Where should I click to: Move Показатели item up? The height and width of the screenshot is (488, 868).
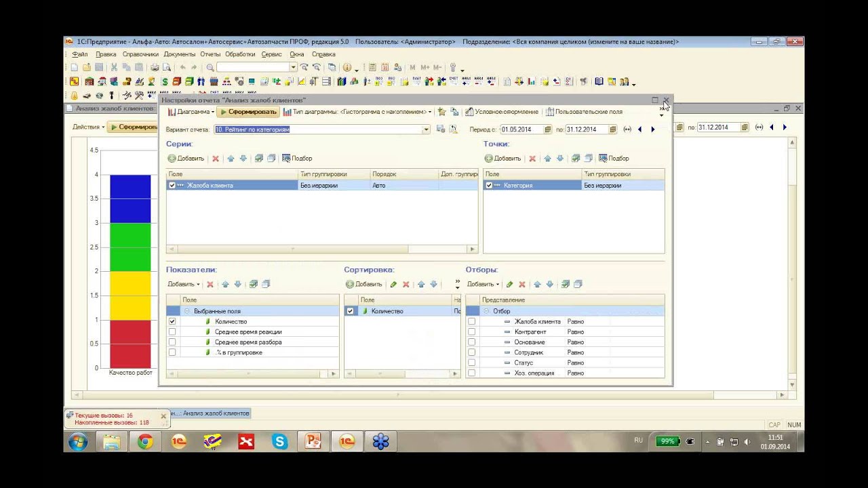click(225, 285)
